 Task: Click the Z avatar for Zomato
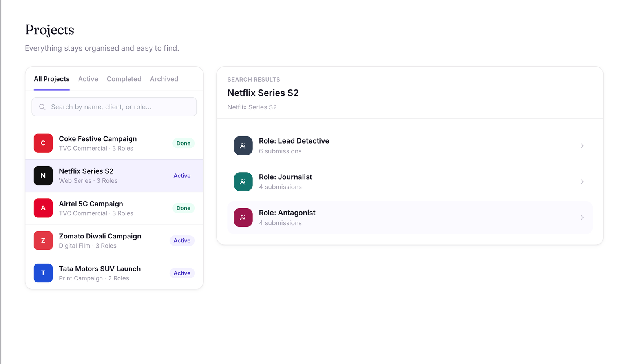coord(43,240)
